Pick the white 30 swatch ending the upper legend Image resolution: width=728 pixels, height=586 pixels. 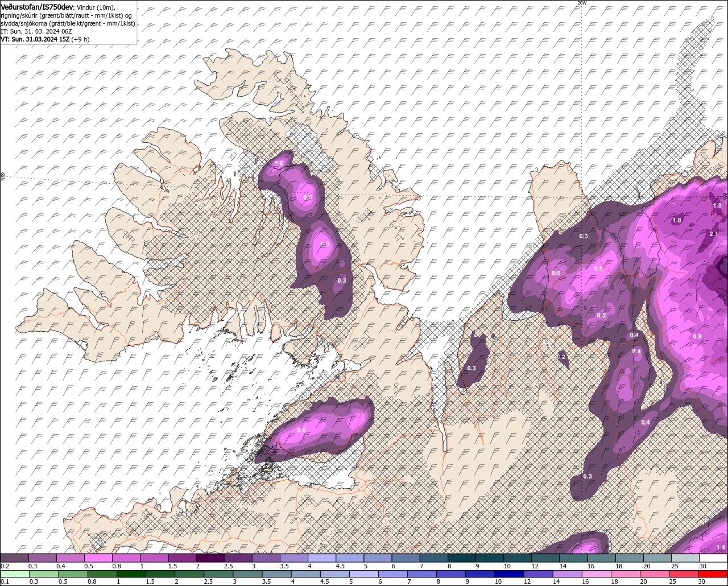click(x=713, y=558)
